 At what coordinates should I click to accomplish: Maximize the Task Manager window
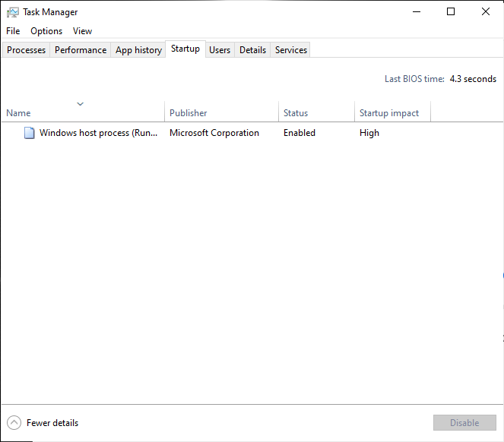pos(451,12)
